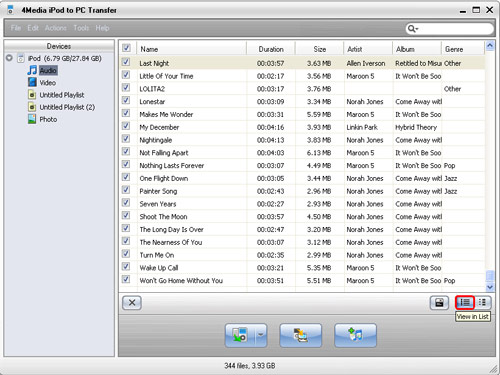500x375 pixels.
Task: Open the dropdown arrow beside copy-to-PC button
Action: (x=261, y=335)
